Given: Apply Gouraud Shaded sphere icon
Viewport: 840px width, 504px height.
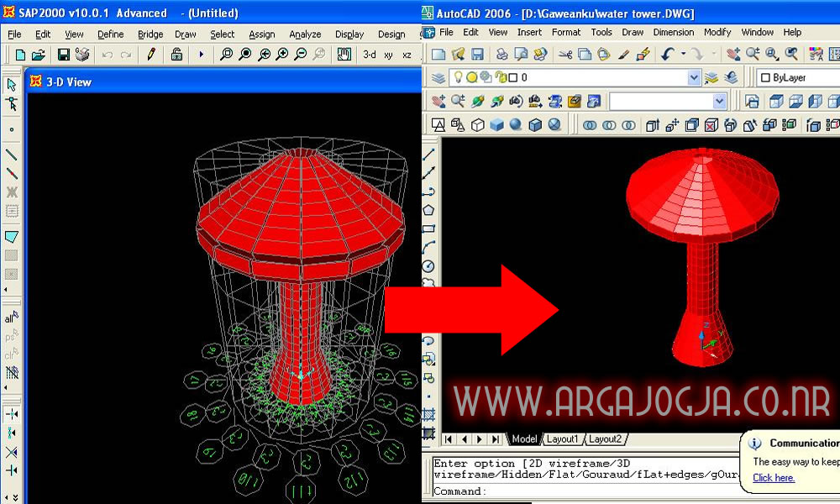Looking at the screenshot, I should coord(516,125).
